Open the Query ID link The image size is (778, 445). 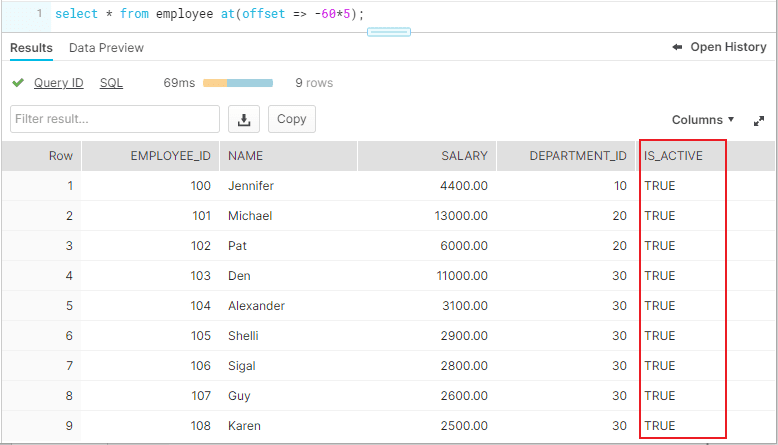click(x=59, y=83)
